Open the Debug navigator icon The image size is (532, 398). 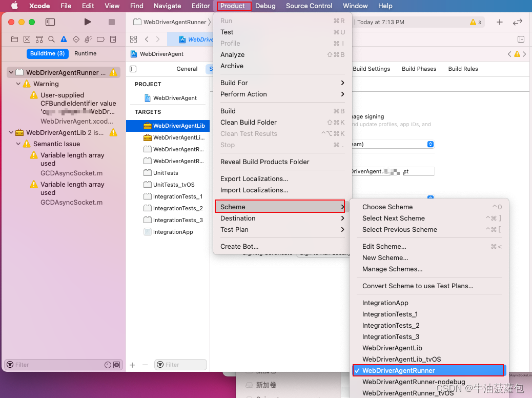tap(88, 39)
